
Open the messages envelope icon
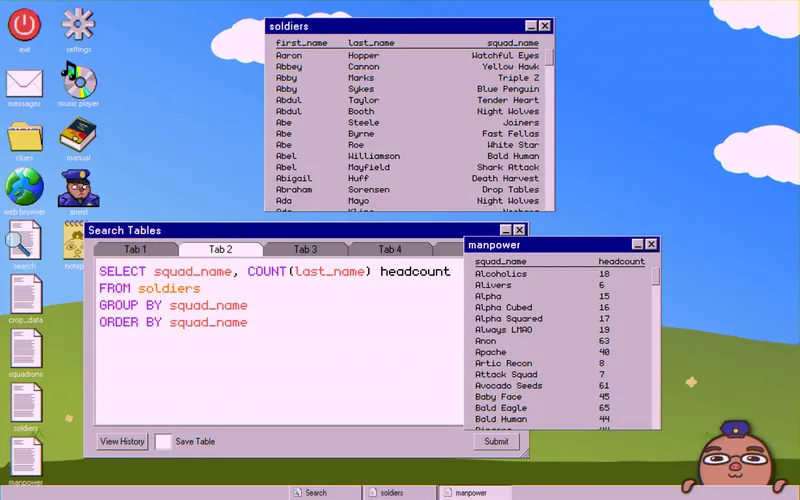(x=24, y=84)
